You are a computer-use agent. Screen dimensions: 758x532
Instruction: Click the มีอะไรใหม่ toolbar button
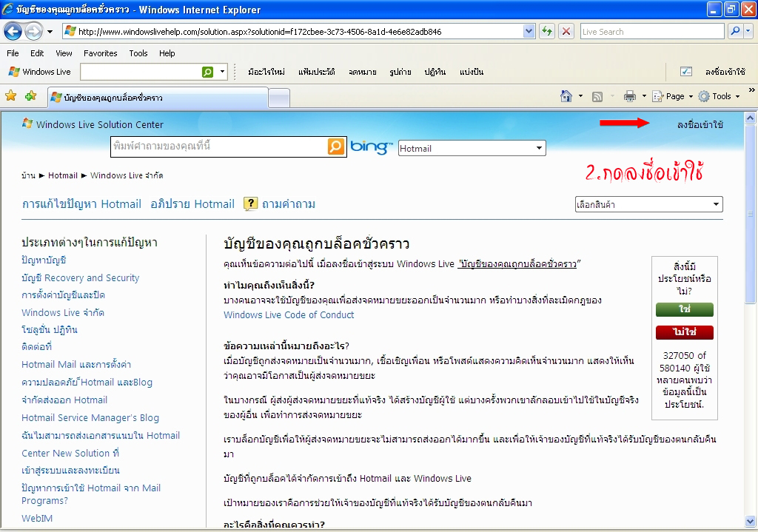pos(266,72)
